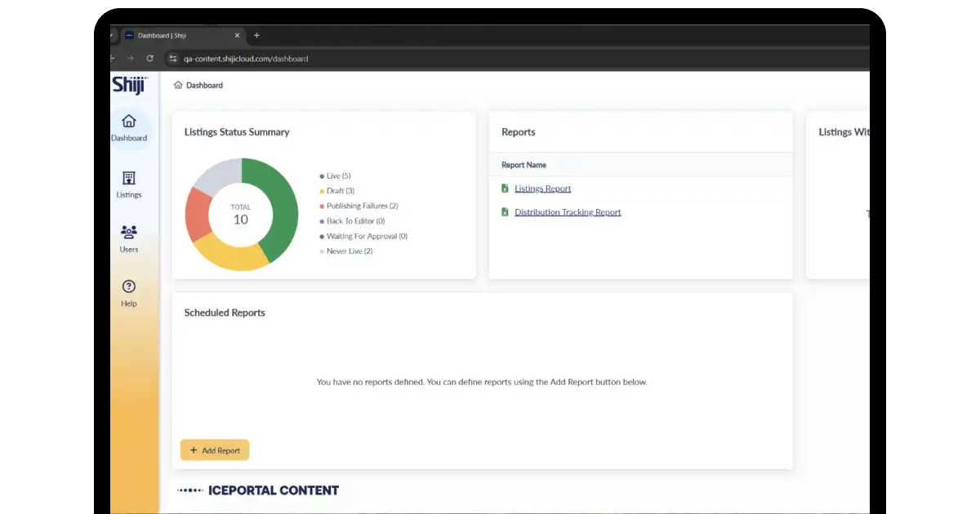This screenshot has width=980, height=514.
Task: Close the Dashboard | Shiji tab
Action: click(238, 35)
